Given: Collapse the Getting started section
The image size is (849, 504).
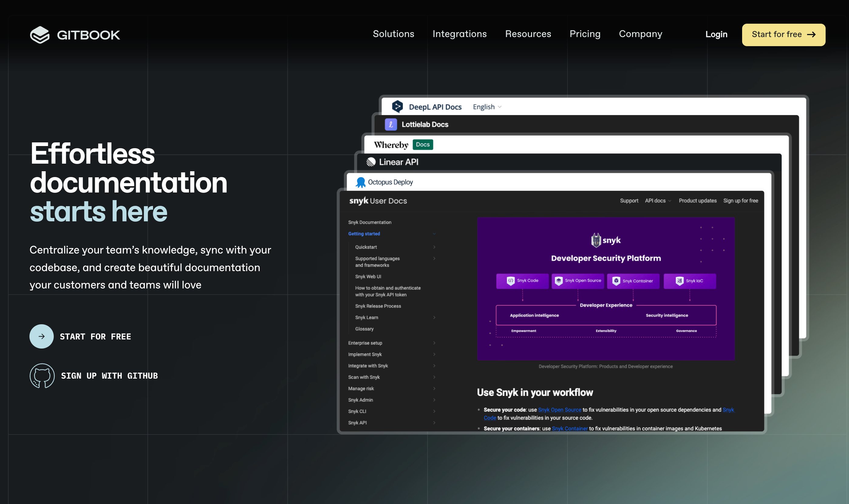Looking at the screenshot, I should point(434,234).
